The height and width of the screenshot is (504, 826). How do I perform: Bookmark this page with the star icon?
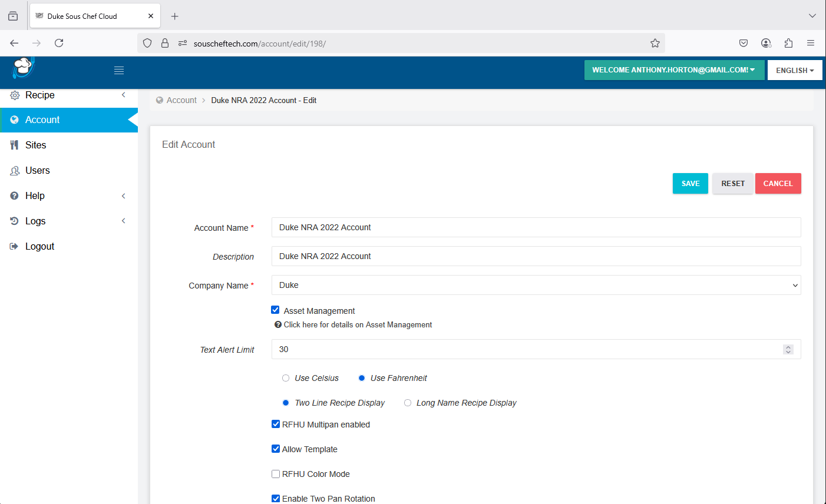pyautogui.click(x=655, y=43)
